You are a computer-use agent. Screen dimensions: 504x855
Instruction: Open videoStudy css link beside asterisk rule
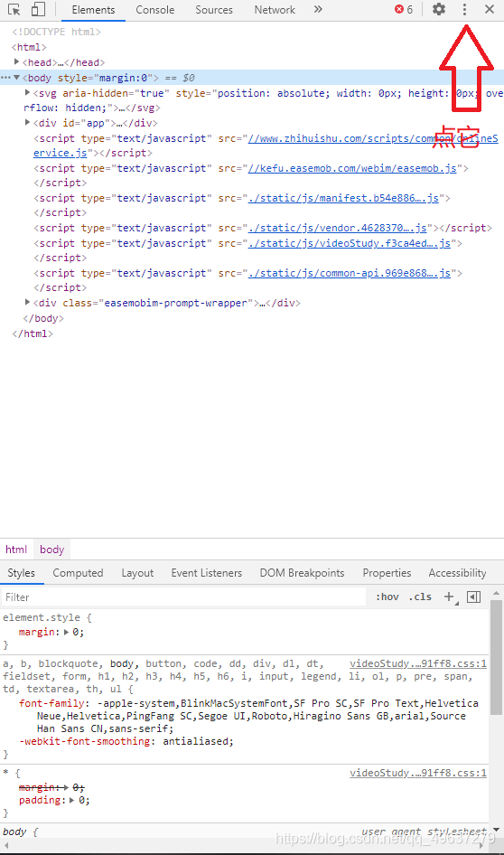click(x=418, y=774)
